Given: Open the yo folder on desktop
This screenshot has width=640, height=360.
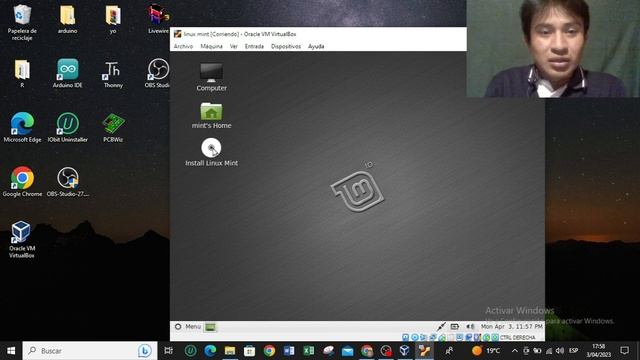Looking at the screenshot, I should tap(113, 19).
